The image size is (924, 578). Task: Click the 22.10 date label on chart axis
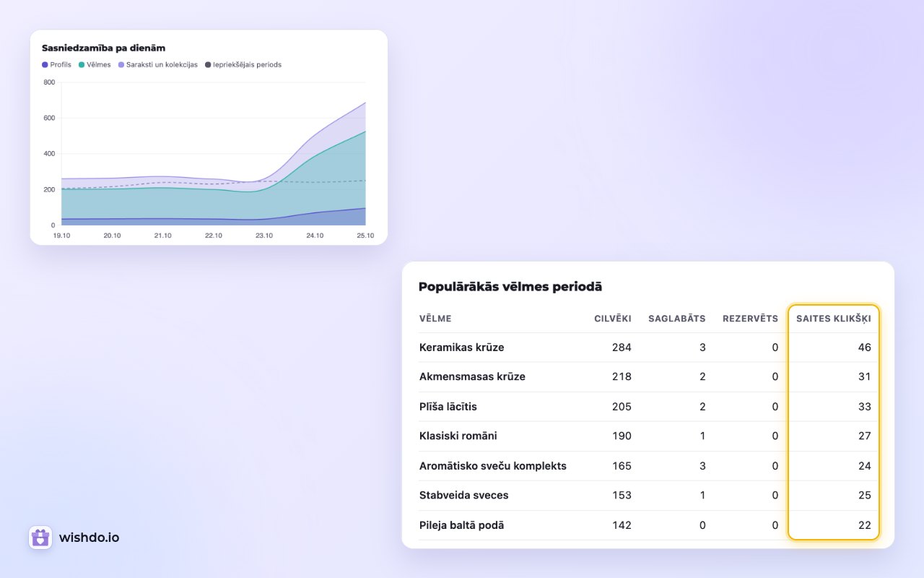[x=213, y=236]
